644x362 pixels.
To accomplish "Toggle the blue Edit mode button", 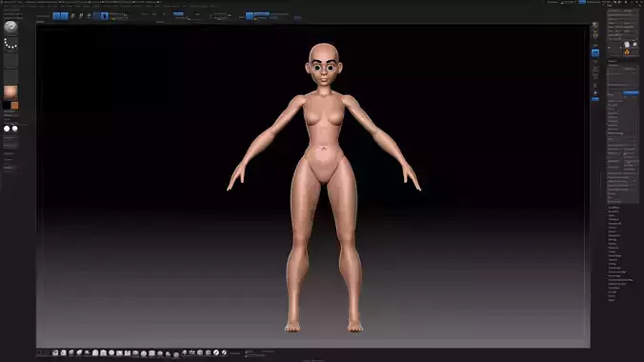I will tap(56, 16).
